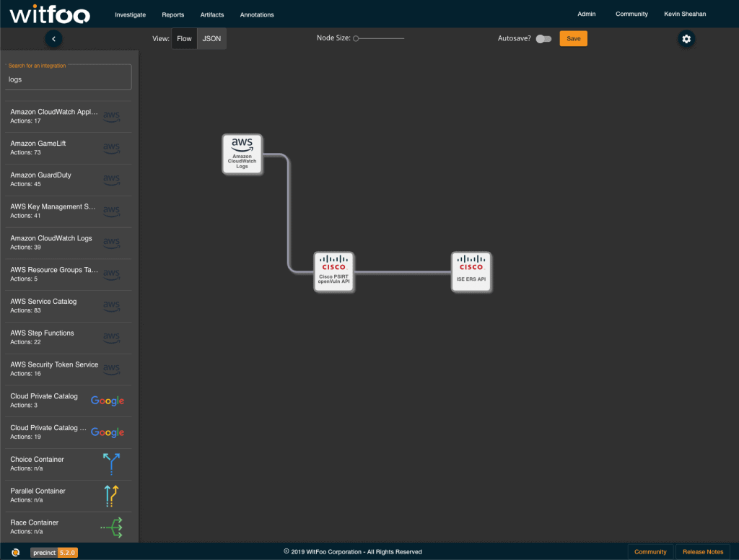Select the Cisco ISE ERS API node
The height and width of the screenshot is (560, 739).
(x=471, y=272)
